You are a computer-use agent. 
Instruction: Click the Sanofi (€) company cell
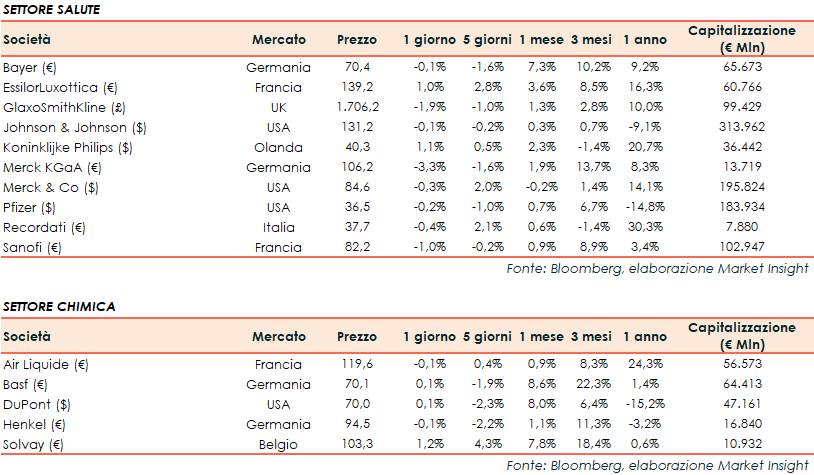point(33,247)
